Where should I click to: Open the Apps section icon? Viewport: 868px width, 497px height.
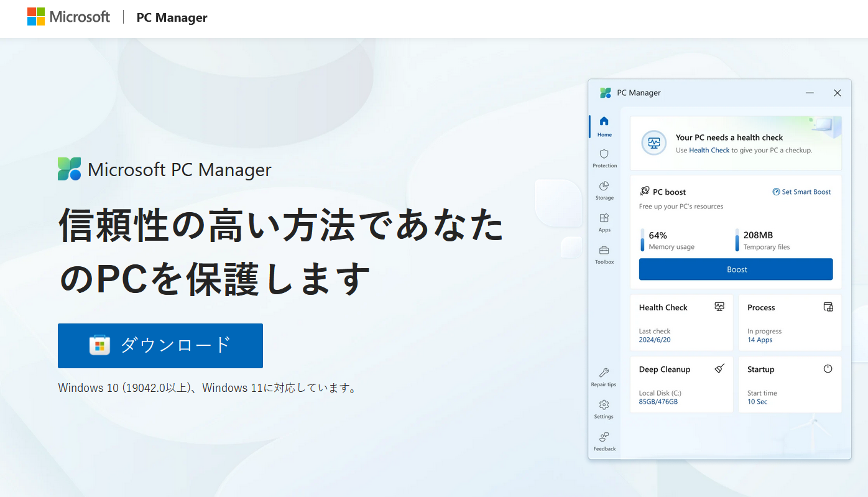pos(604,223)
